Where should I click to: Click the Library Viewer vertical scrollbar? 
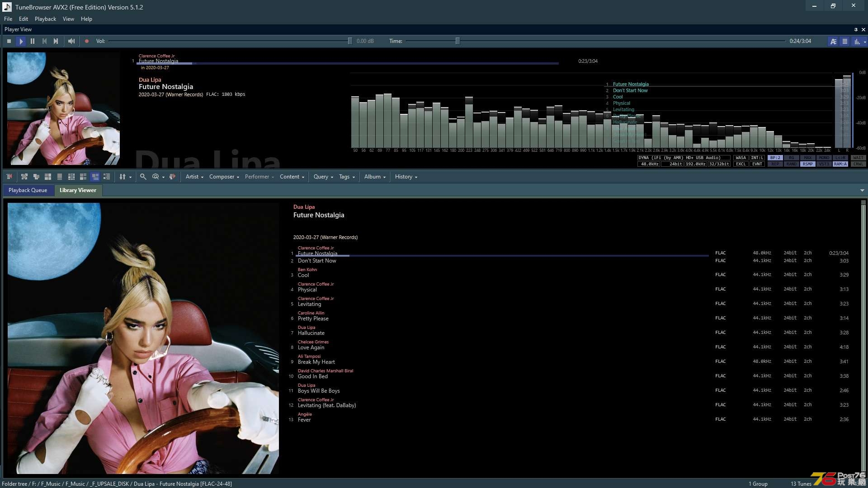[x=863, y=338]
